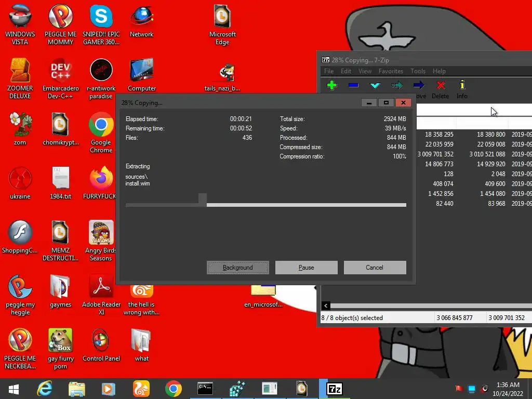Viewport: 532px width, 399px height.
Task: Select the Google Chrome desktop icon
Action: point(101,132)
